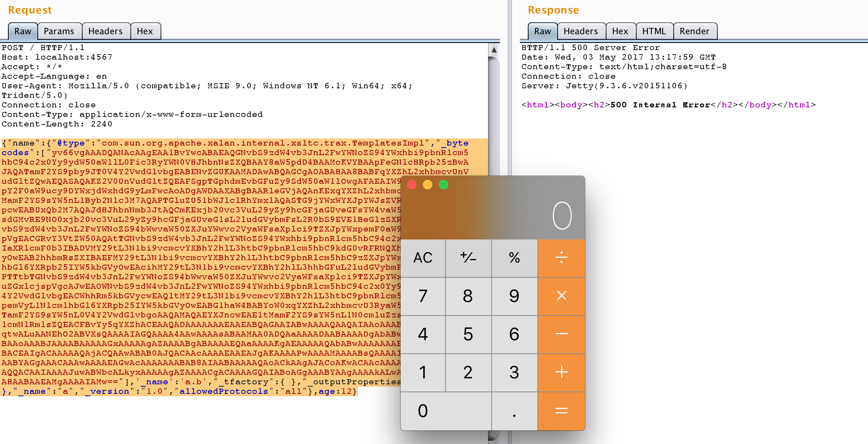
Task: Select the response Hex tab
Action: [x=620, y=31]
